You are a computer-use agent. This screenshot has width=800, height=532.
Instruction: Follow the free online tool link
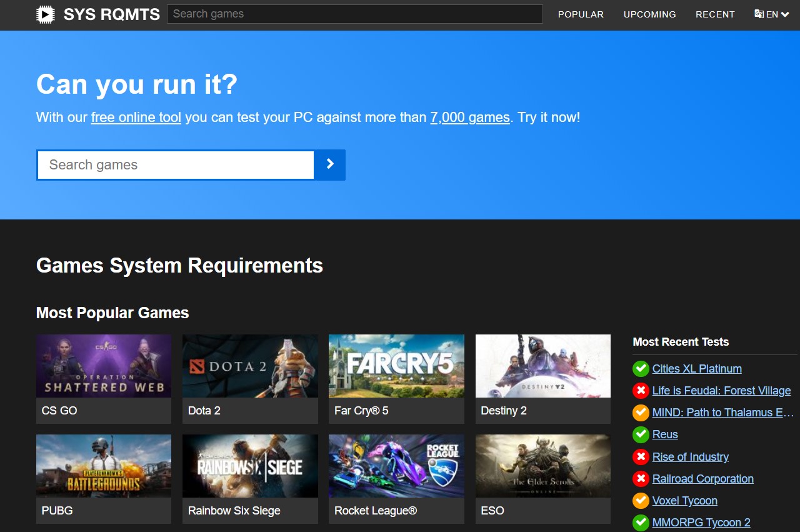pos(136,117)
